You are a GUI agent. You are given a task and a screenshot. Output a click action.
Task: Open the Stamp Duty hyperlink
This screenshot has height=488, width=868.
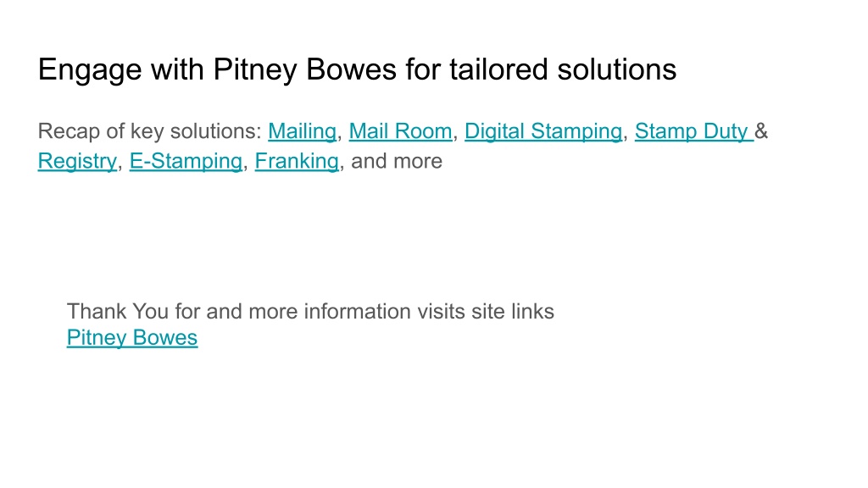694,131
